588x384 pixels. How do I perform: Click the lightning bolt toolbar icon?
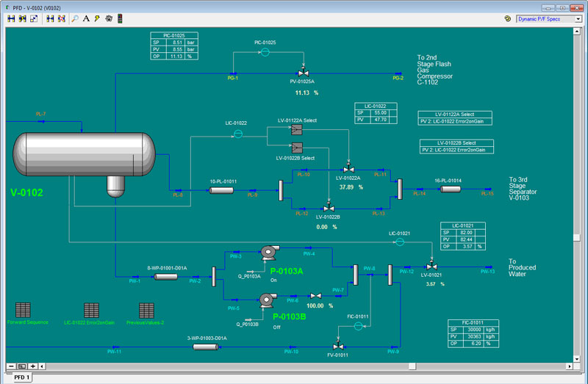(97, 18)
